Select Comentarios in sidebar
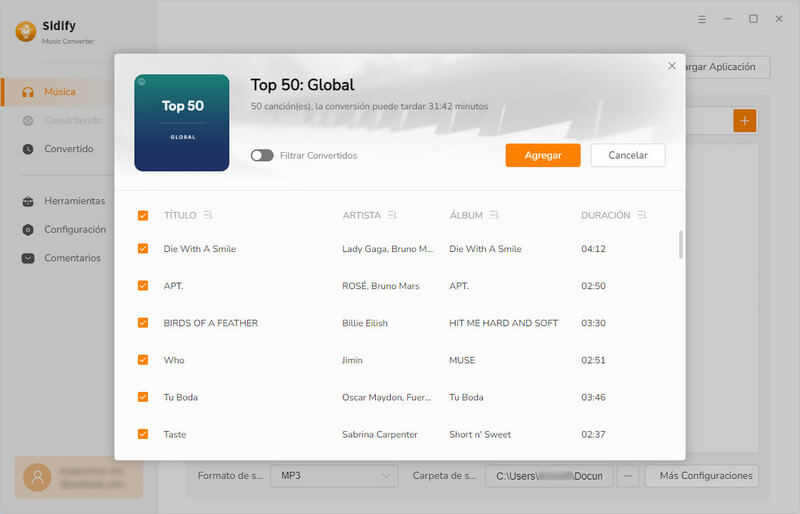 coord(72,258)
